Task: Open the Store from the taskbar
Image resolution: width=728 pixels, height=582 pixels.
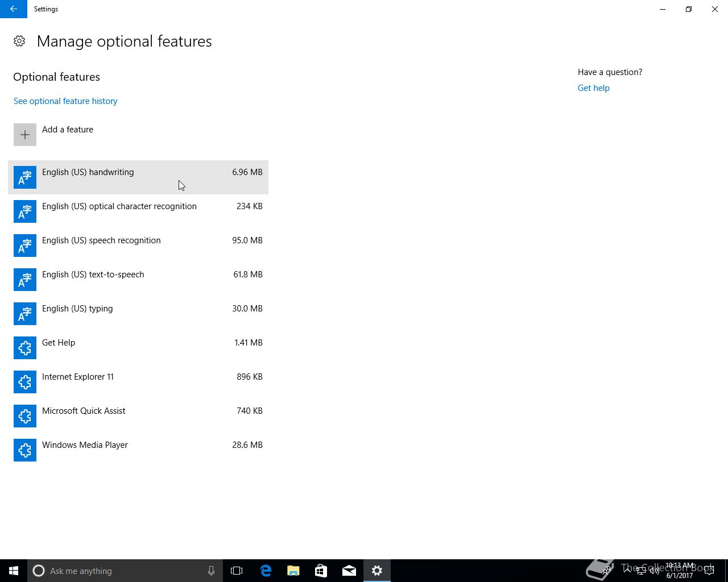Action: pyautogui.click(x=321, y=571)
